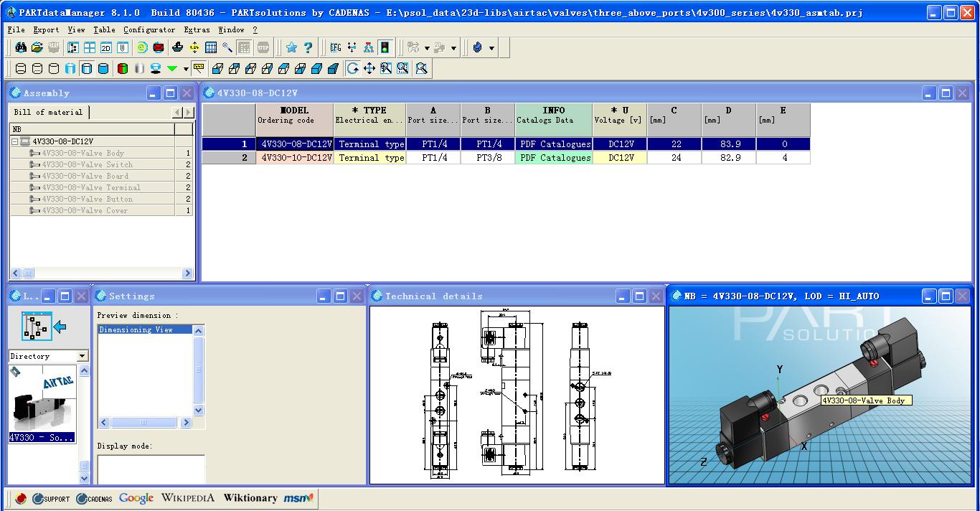This screenshot has height=511, width=980.
Task: Click the traffic light icon
Action: [x=385, y=47]
